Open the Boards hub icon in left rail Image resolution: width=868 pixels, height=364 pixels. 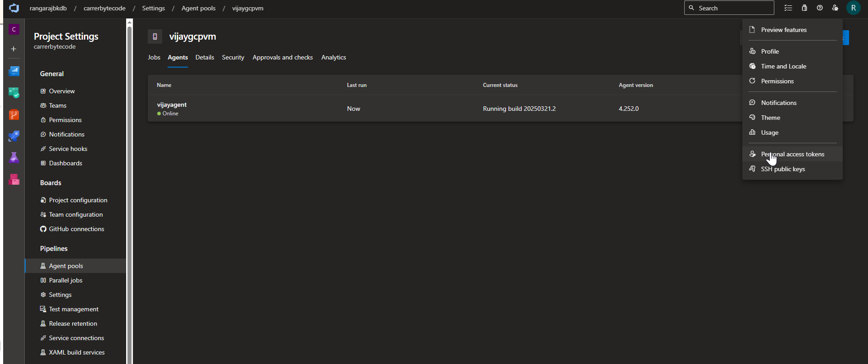pos(14,93)
